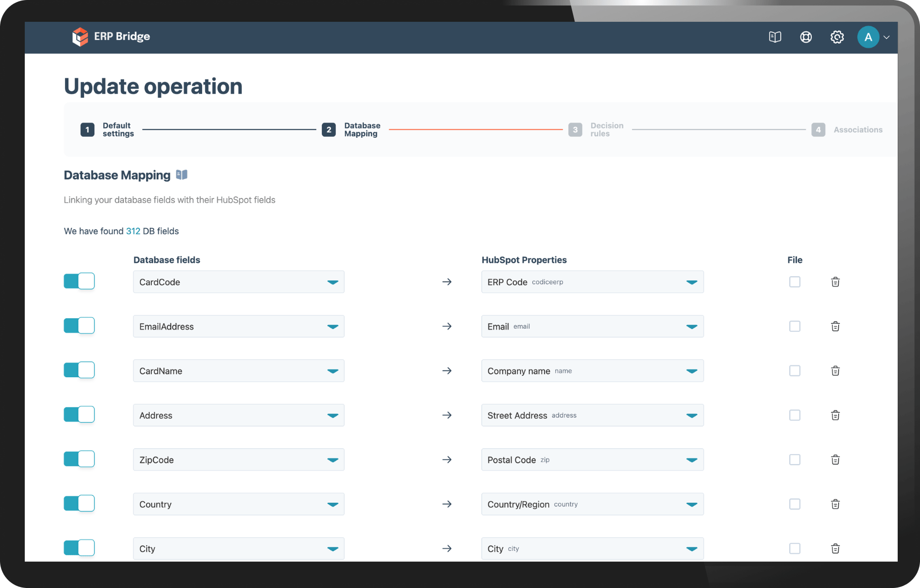Go to step 4 Associations

tap(847, 129)
